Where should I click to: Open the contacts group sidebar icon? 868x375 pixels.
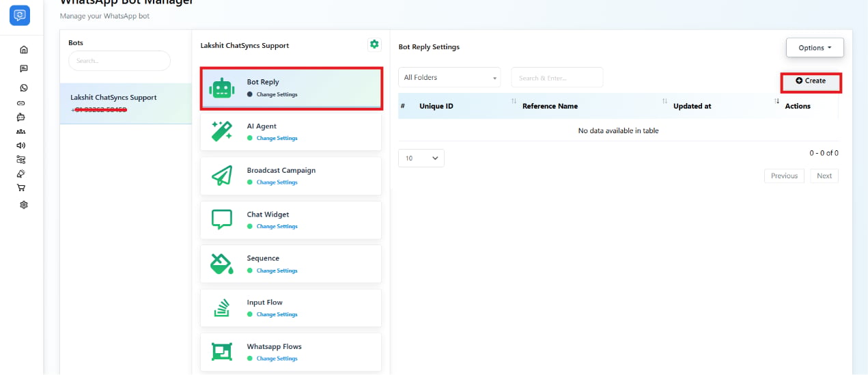(21, 131)
